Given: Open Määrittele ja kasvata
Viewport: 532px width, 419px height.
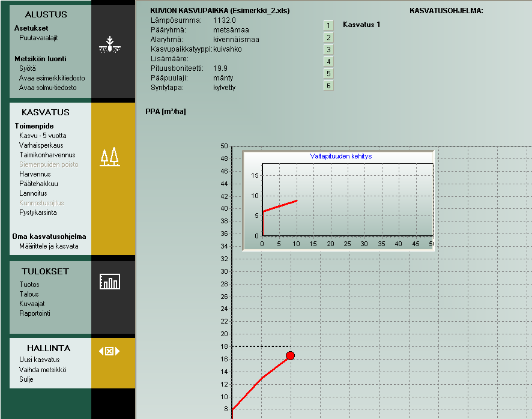Looking at the screenshot, I should [x=49, y=246].
